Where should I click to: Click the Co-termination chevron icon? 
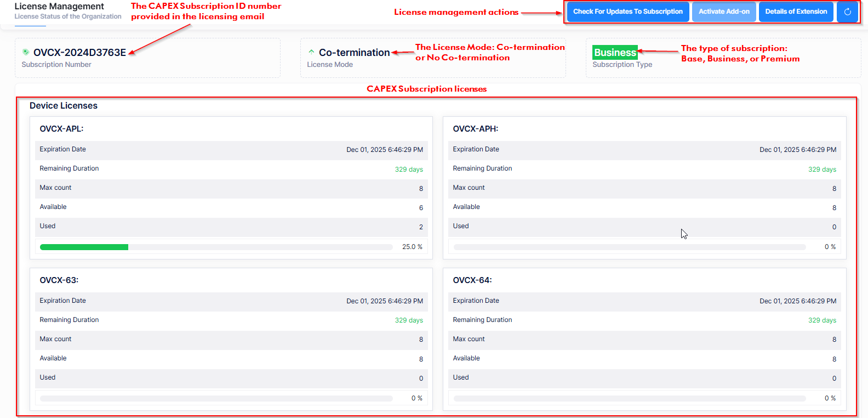pos(311,52)
